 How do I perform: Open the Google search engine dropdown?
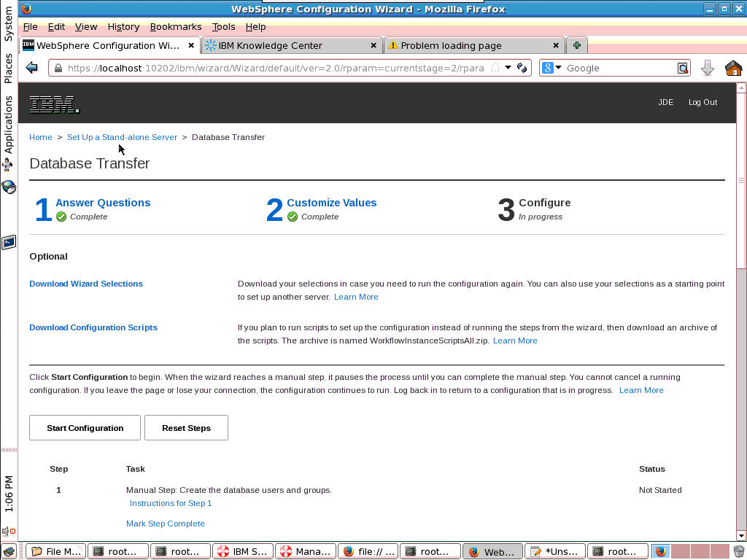coord(551,68)
